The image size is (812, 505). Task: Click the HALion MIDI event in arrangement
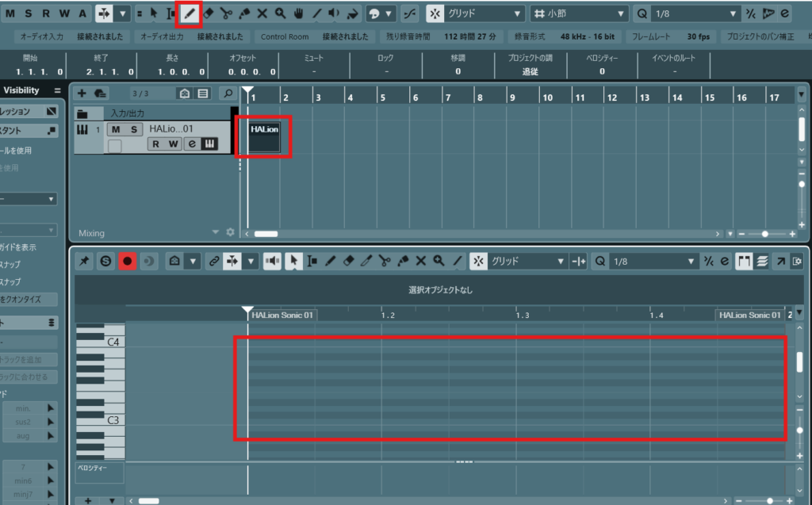click(x=264, y=136)
